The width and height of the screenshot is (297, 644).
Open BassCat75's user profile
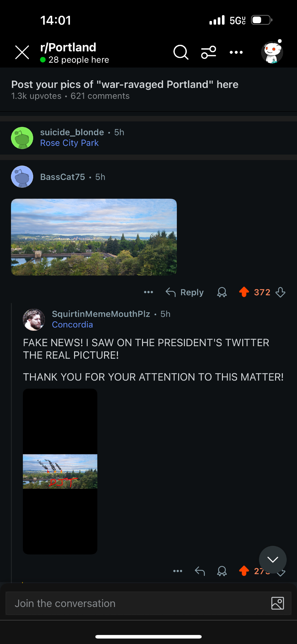pyautogui.click(x=62, y=177)
